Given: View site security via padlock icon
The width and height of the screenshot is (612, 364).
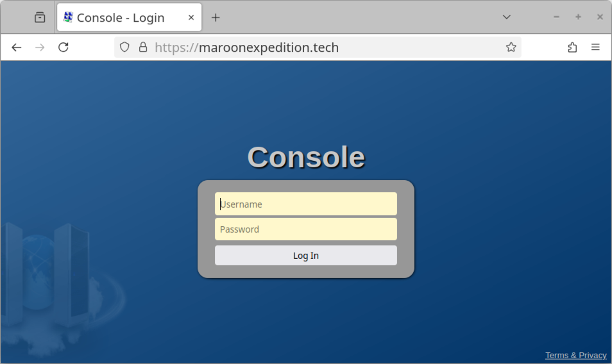Looking at the screenshot, I should point(143,47).
